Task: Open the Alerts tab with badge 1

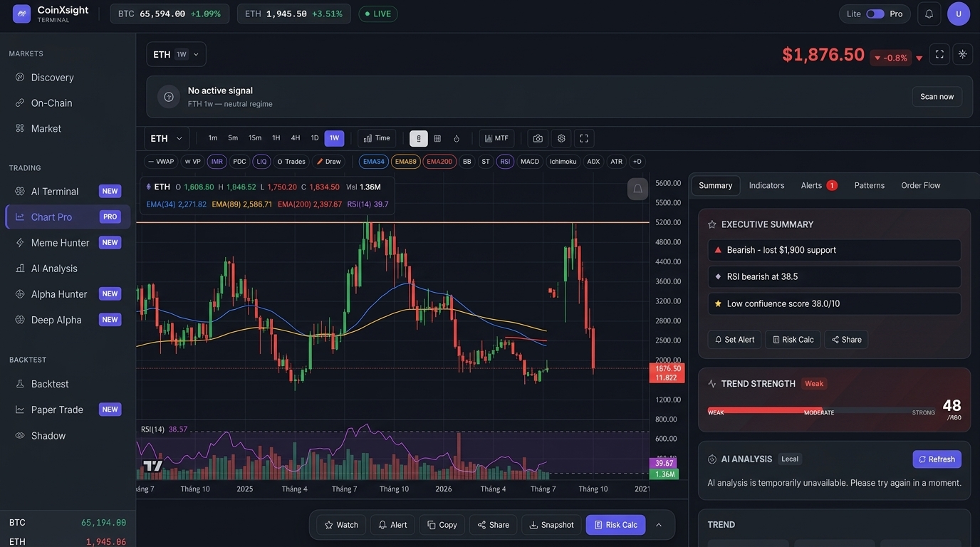Action: click(819, 185)
